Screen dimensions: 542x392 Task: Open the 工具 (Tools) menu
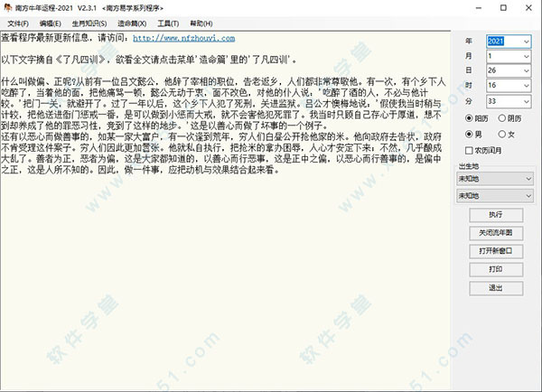pos(167,22)
